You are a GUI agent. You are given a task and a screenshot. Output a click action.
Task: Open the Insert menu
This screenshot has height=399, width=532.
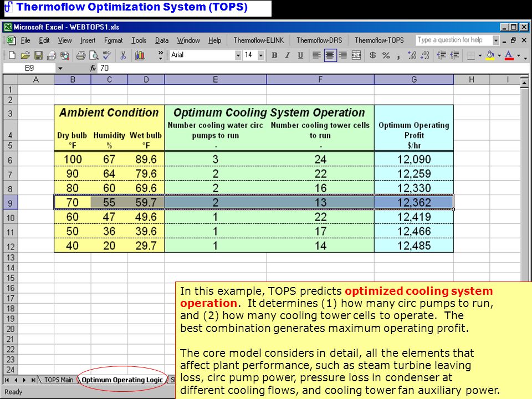point(88,40)
